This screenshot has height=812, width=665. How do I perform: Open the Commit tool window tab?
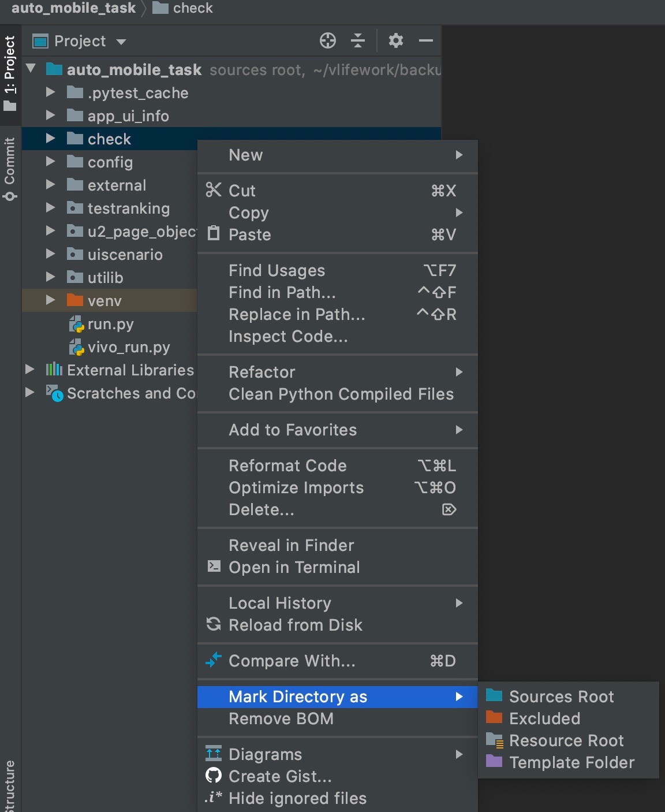point(10,169)
